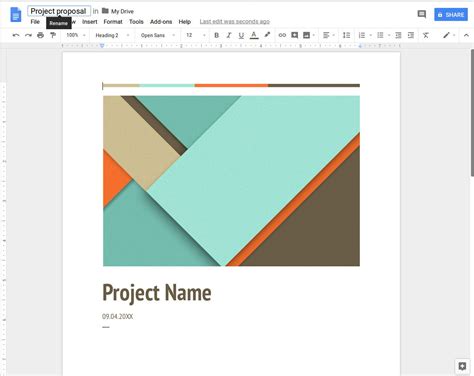Open the text color picker

coord(254,35)
